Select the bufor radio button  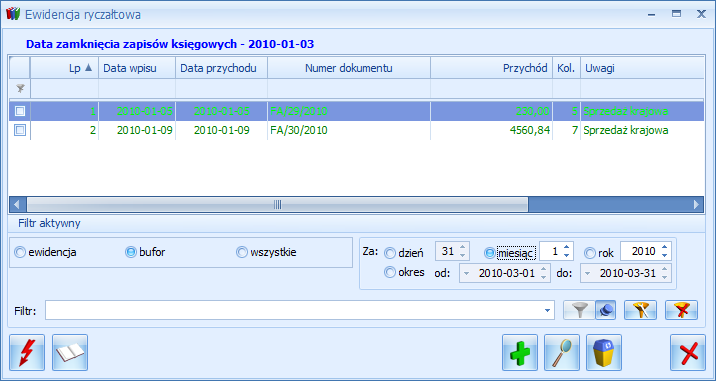click(x=131, y=252)
